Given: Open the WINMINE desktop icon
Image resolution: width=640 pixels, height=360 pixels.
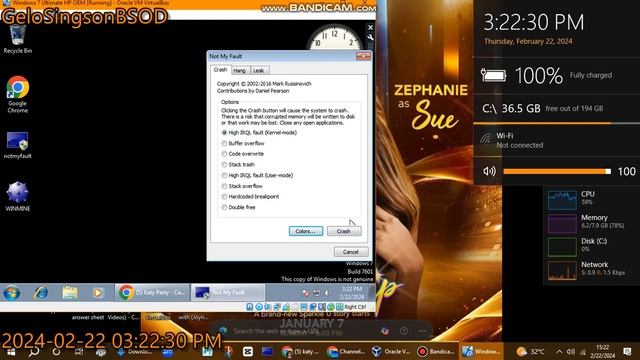Looking at the screenshot, I should point(18,197).
